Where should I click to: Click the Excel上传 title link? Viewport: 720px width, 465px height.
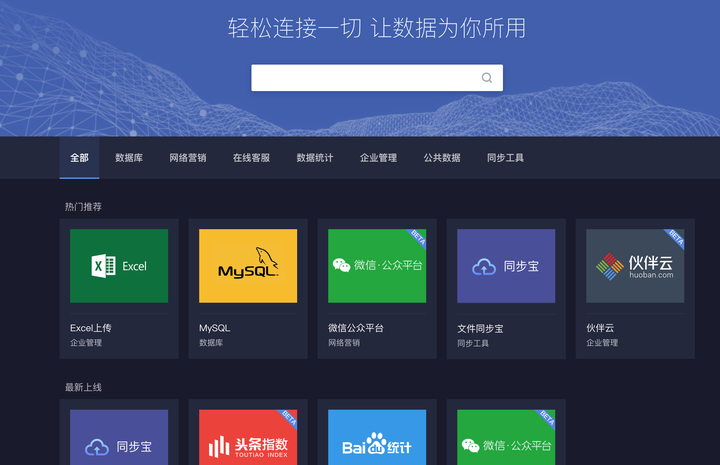pos(91,328)
